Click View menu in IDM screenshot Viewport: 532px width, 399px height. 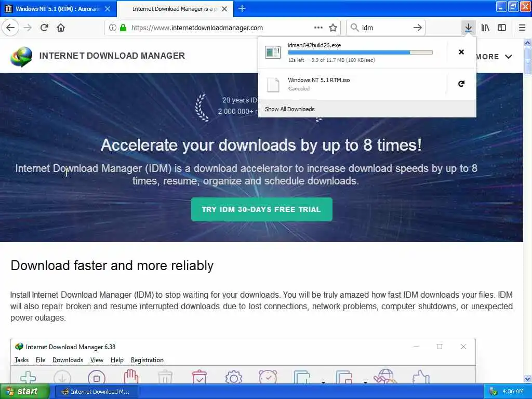tap(97, 360)
